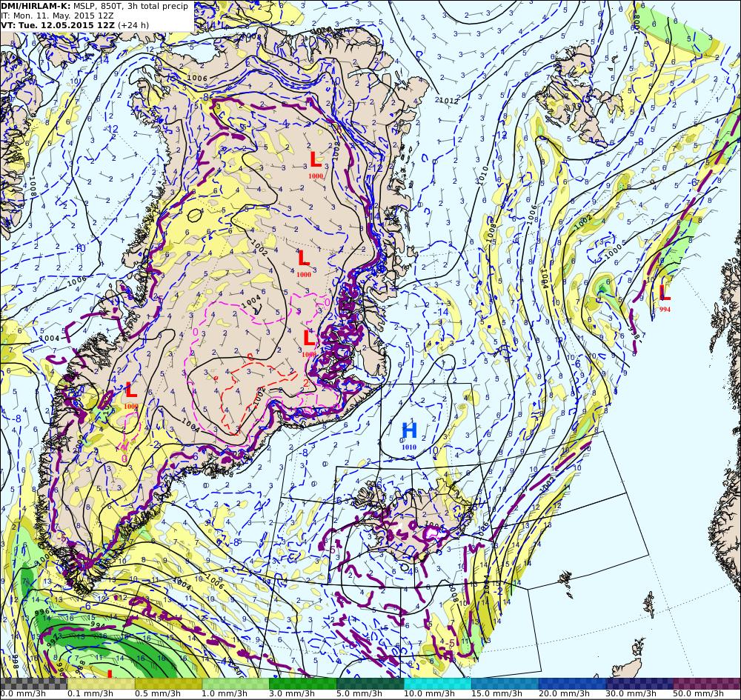Select the 50.0 mm/3h purple swatch
Screen dimensions: 741x700
[x=707, y=684]
